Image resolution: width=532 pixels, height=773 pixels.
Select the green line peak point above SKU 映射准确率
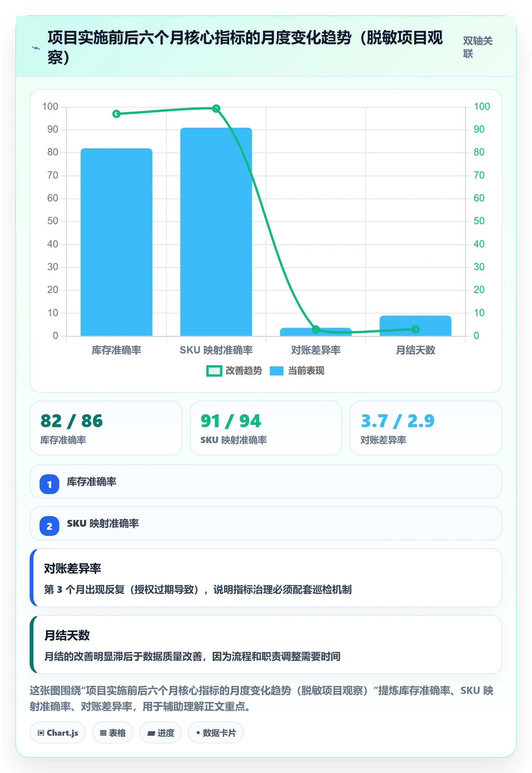216,109
